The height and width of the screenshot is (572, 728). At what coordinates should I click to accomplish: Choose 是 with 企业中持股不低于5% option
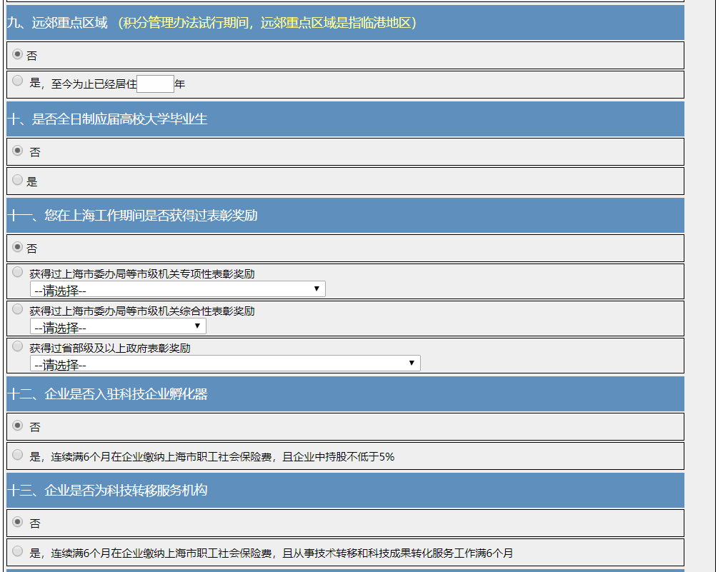[18, 455]
